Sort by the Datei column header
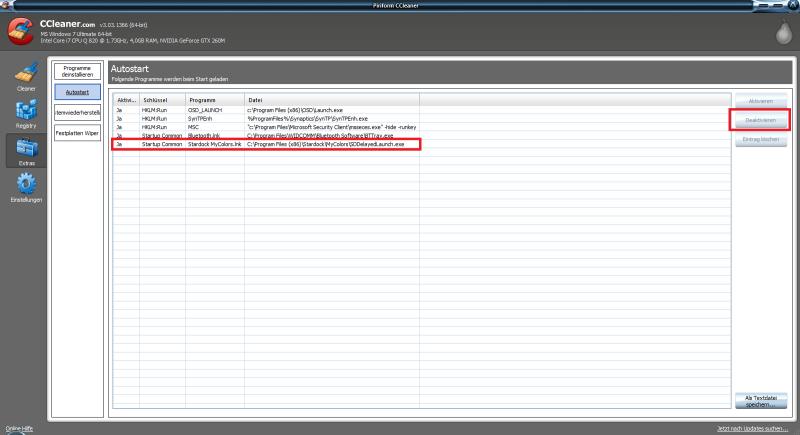Screen dimensions: 800x435 tap(332, 100)
